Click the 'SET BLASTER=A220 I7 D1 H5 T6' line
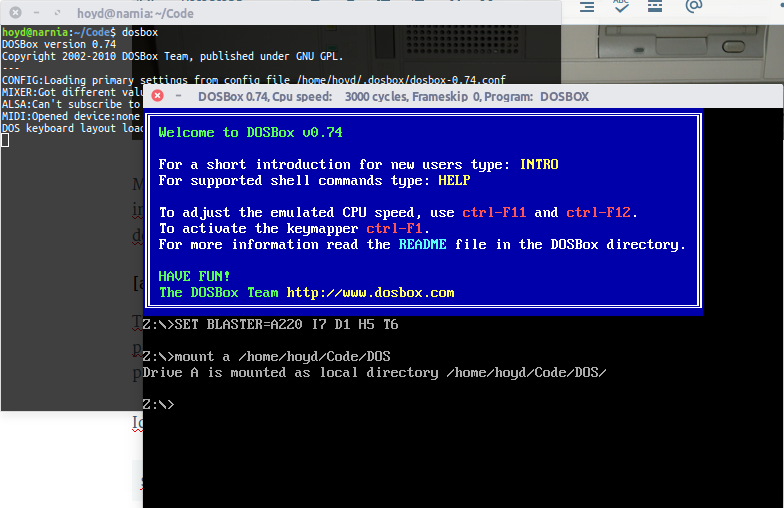This screenshot has height=508, width=784. 270,324
